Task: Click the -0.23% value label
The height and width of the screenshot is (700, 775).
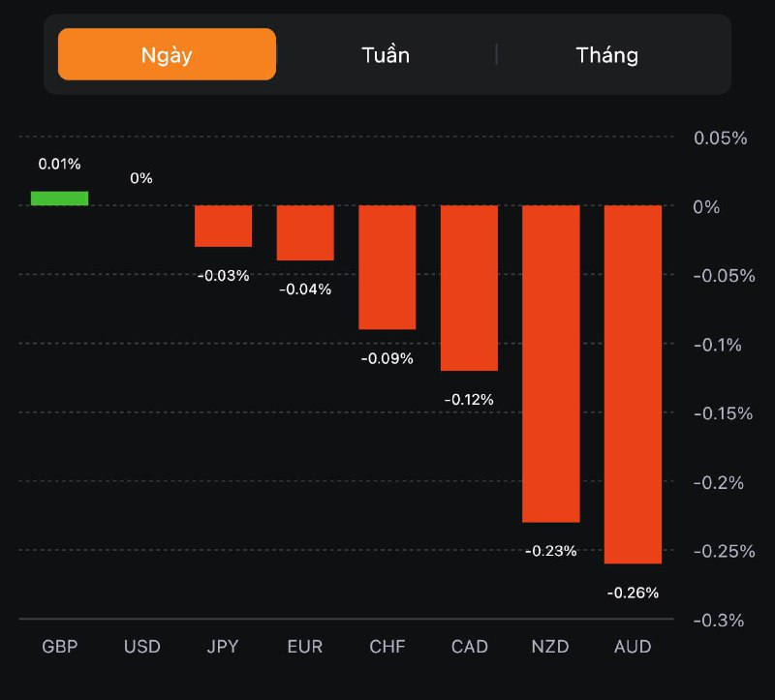Action: pyautogui.click(x=550, y=551)
